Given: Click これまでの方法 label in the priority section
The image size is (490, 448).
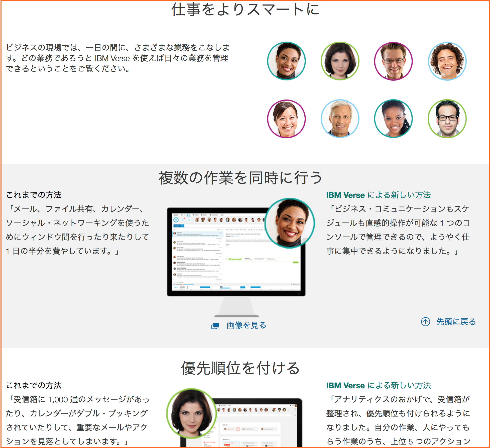Looking at the screenshot, I should (x=34, y=385).
